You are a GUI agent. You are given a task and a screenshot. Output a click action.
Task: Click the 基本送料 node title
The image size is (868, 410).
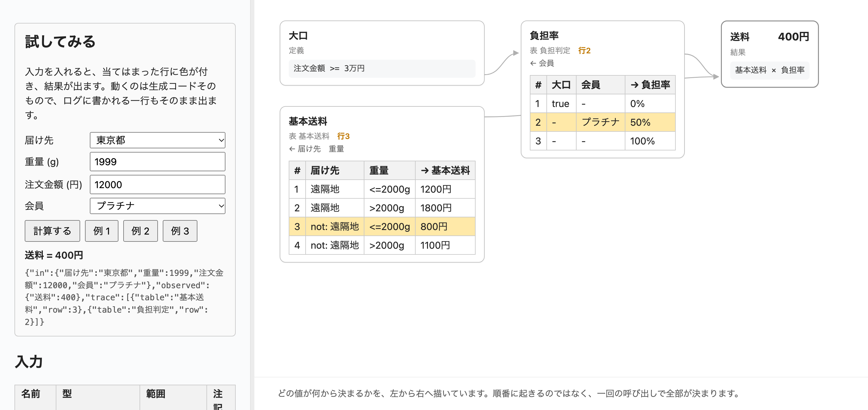coord(308,121)
